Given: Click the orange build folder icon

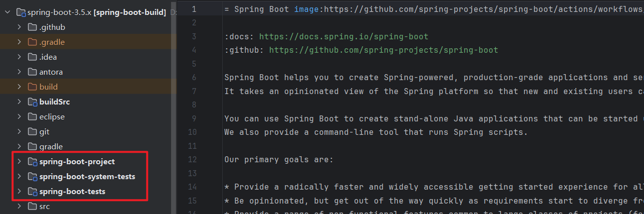Looking at the screenshot, I should (32, 87).
